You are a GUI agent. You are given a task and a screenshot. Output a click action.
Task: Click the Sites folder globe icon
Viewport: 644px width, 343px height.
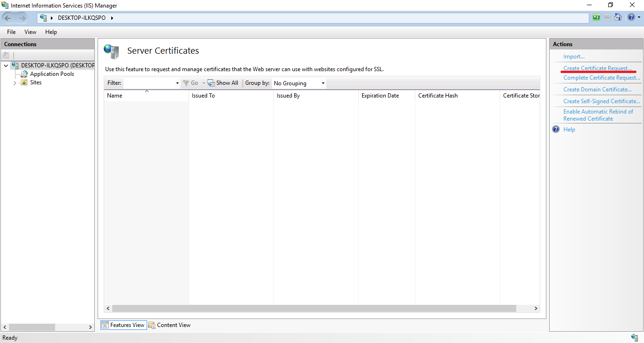click(24, 82)
